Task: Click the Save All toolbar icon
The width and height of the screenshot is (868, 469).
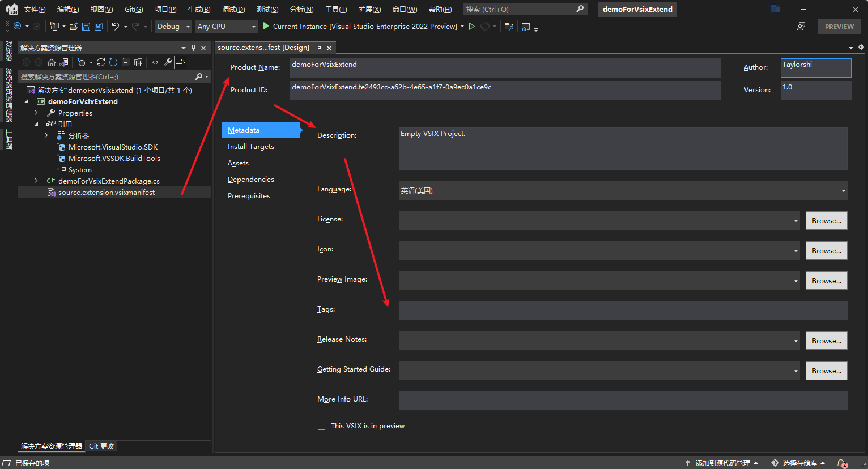Action: point(99,26)
